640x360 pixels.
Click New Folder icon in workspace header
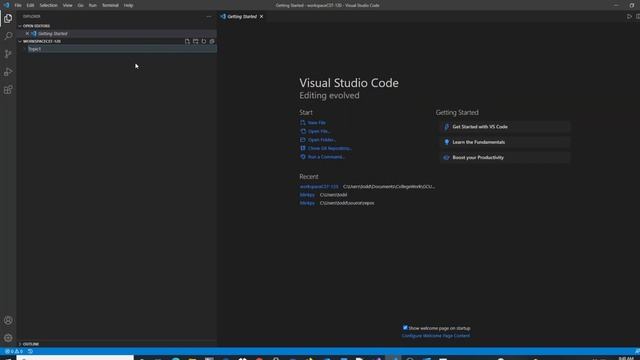tap(196, 41)
